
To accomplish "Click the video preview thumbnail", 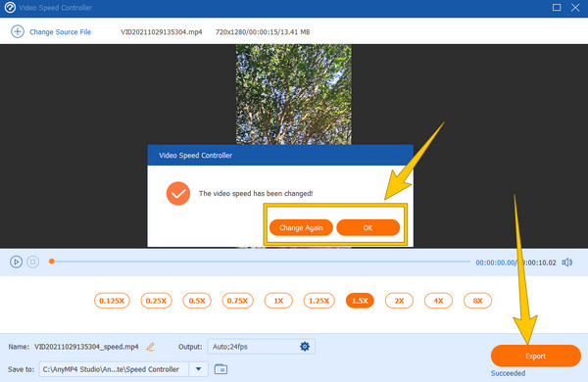I will (x=294, y=94).
